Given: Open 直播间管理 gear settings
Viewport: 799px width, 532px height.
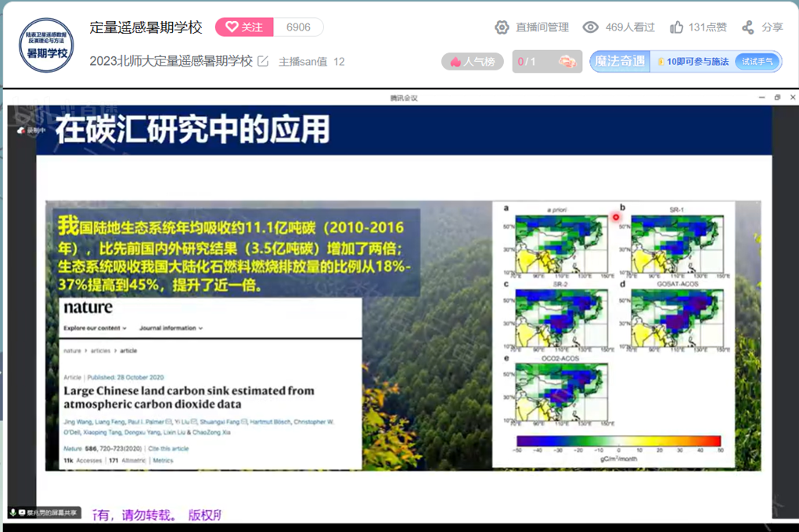Looking at the screenshot, I should pyautogui.click(x=502, y=27).
